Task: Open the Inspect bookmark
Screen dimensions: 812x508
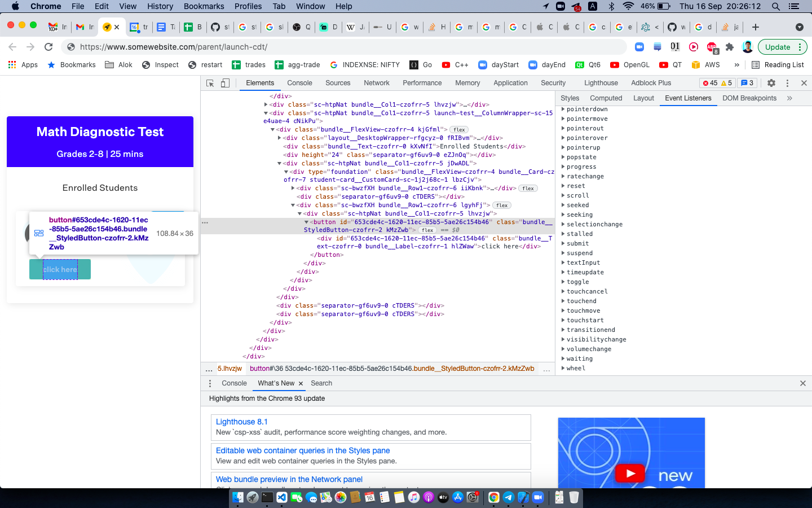Action: (161, 65)
